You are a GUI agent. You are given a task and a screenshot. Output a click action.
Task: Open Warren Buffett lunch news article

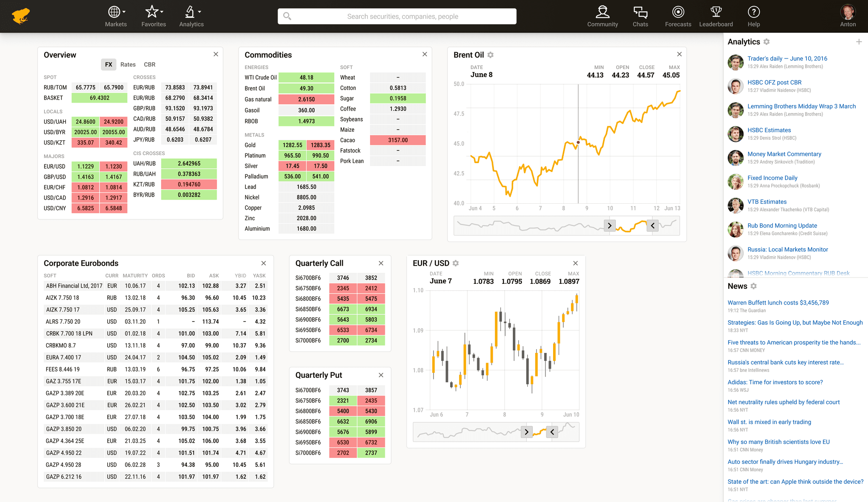coord(778,302)
